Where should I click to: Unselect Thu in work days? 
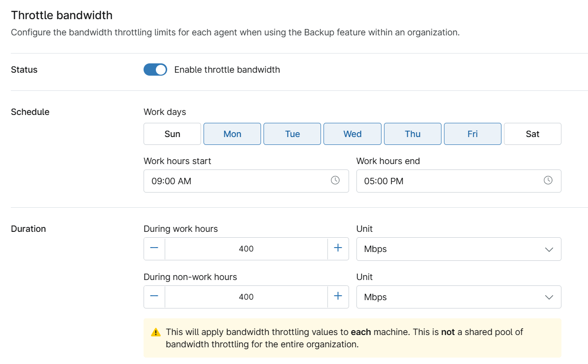pyautogui.click(x=412, y=134)
